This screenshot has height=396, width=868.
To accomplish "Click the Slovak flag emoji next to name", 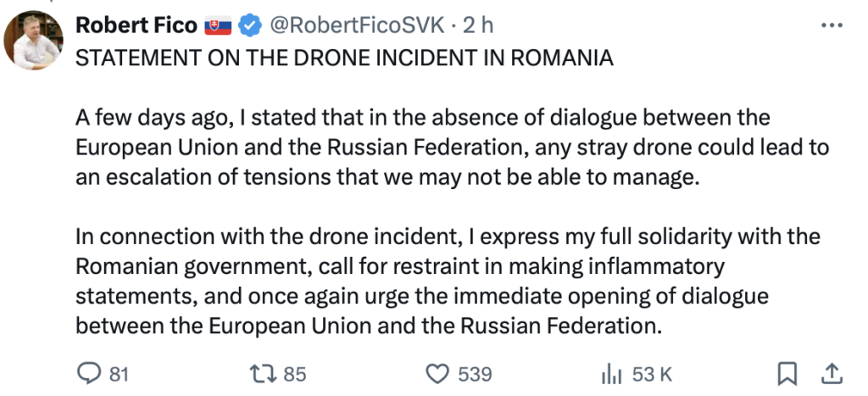I will pyautogui.click(x=218, y=25).
